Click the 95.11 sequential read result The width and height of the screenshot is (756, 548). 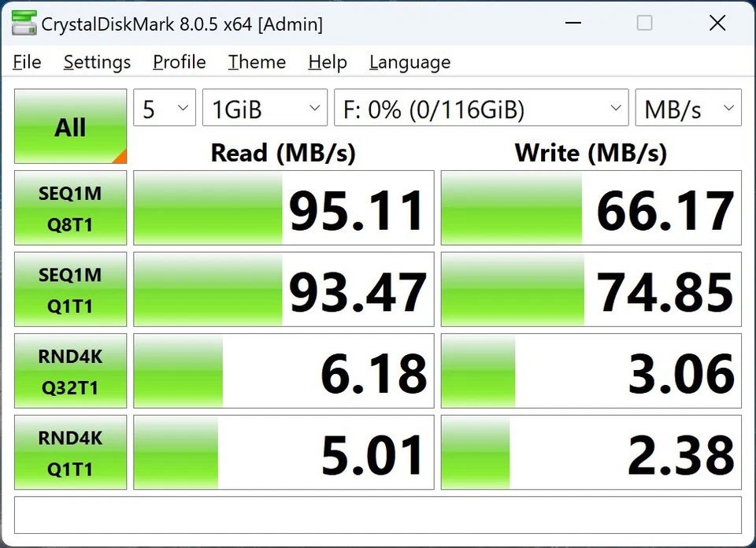point(283,208)
